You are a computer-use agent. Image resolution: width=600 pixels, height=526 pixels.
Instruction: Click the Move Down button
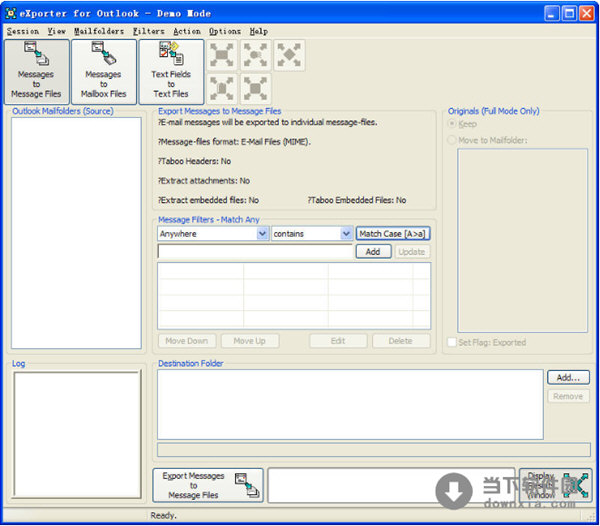(x=187, y=340)
